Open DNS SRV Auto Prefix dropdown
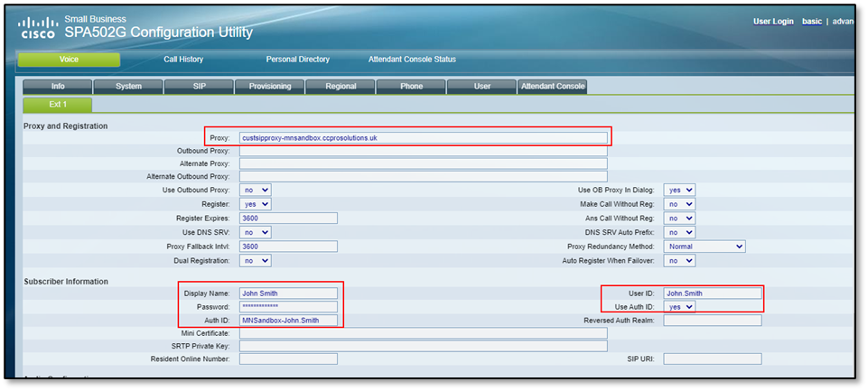868x391 pixels. pos(680,233)
